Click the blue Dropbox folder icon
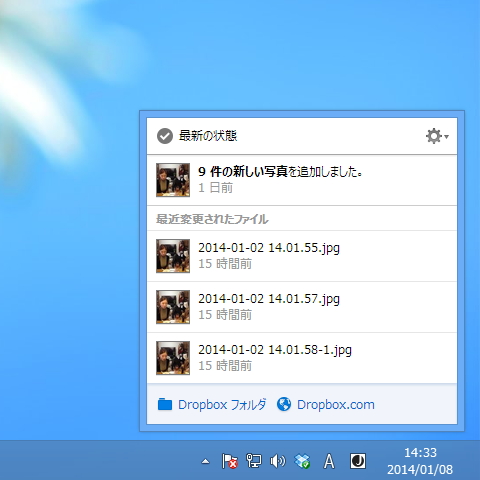This screenshot has height=480, width=480. click(x=165, y=404)
